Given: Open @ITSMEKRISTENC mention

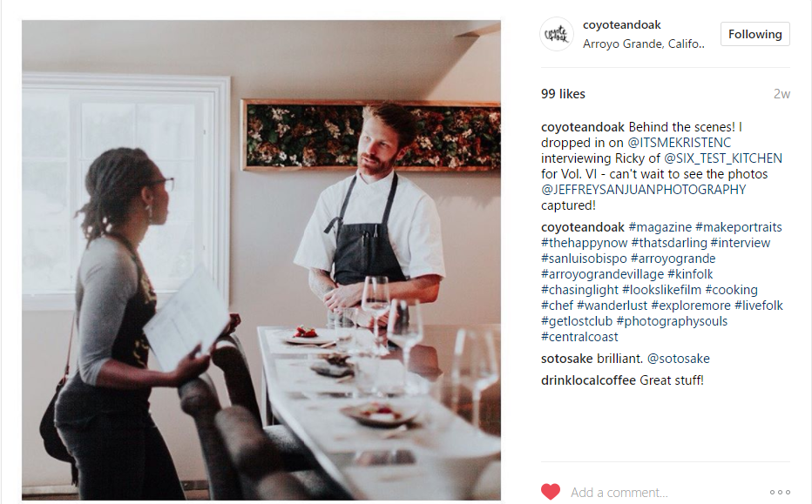Looking at the screenshot, I should [x=680, y=143].
